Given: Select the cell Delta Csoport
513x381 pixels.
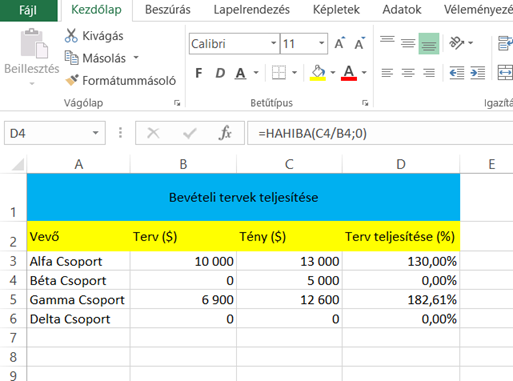Looking at the screenshot, I should pos(79,319).
